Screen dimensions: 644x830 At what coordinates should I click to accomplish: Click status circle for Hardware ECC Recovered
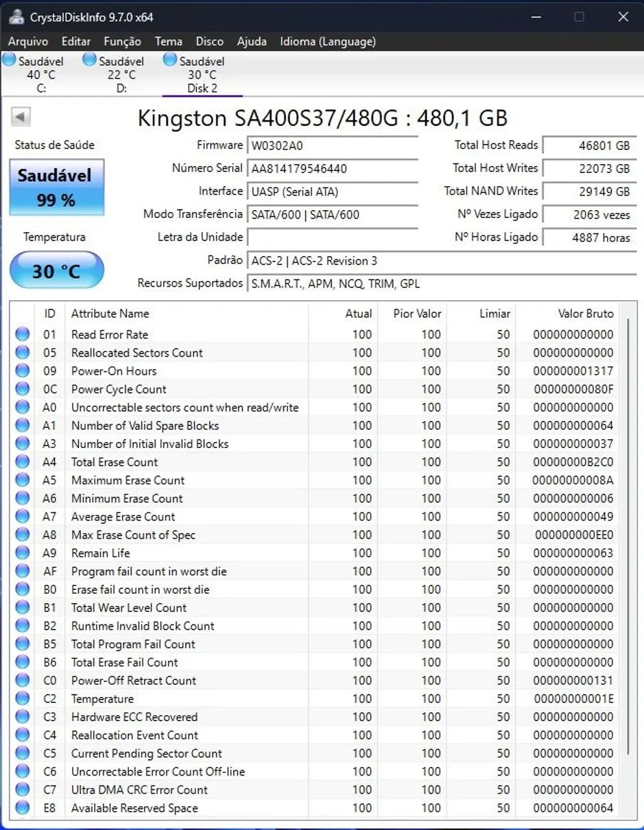(23, 717)
